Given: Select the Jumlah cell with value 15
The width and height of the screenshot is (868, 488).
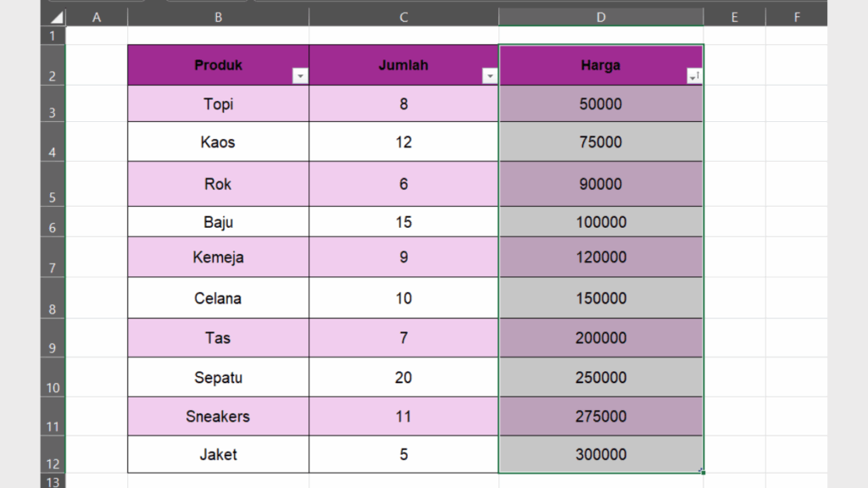Looking at the screenshot, I should pos(403,222).
